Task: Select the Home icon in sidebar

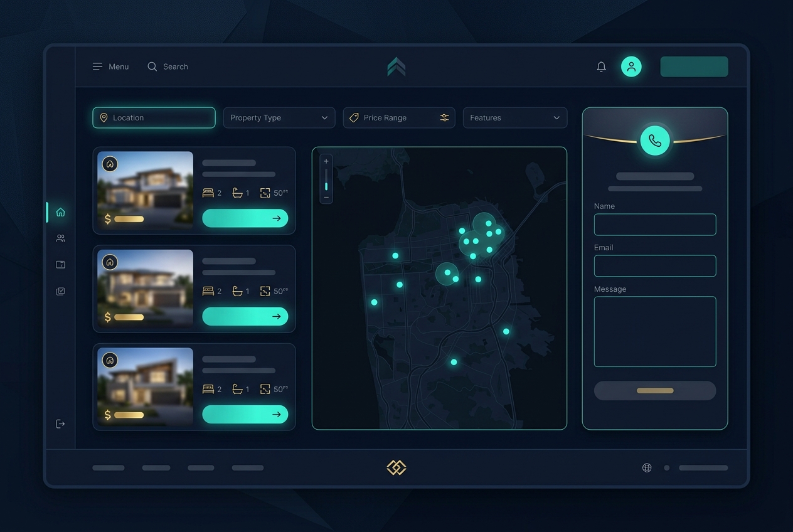Action: click(x=60, y=212)
